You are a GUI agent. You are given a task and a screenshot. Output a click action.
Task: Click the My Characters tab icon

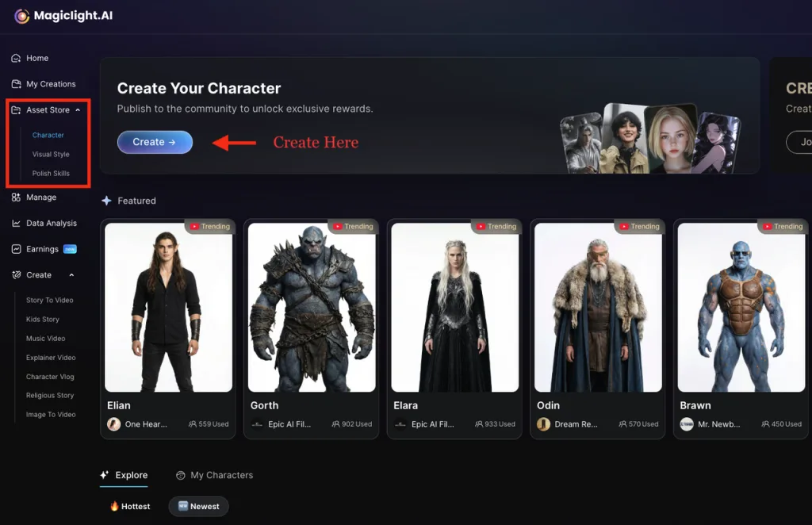pos(180,475)
